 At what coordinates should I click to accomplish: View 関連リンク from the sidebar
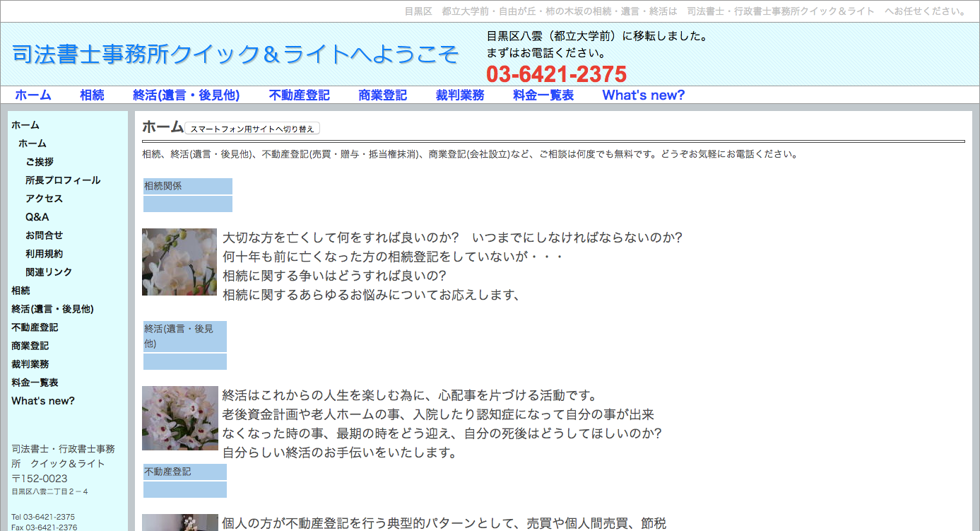coord(47,272)
